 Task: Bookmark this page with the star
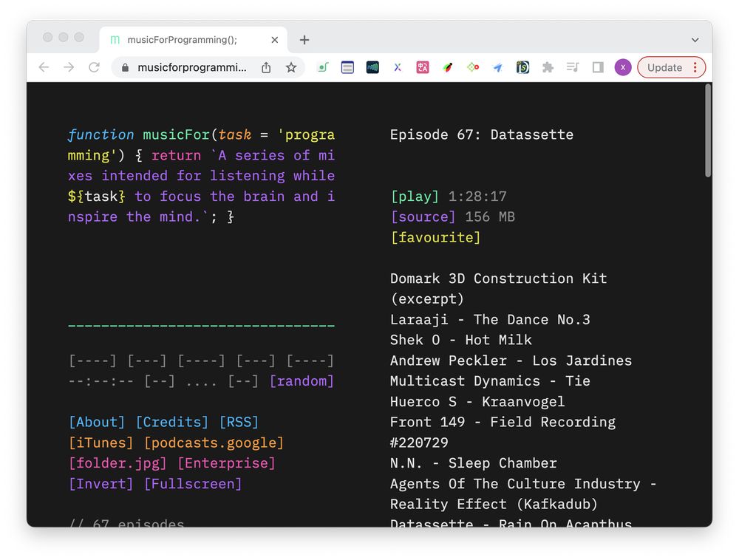[x=291, y=67]
